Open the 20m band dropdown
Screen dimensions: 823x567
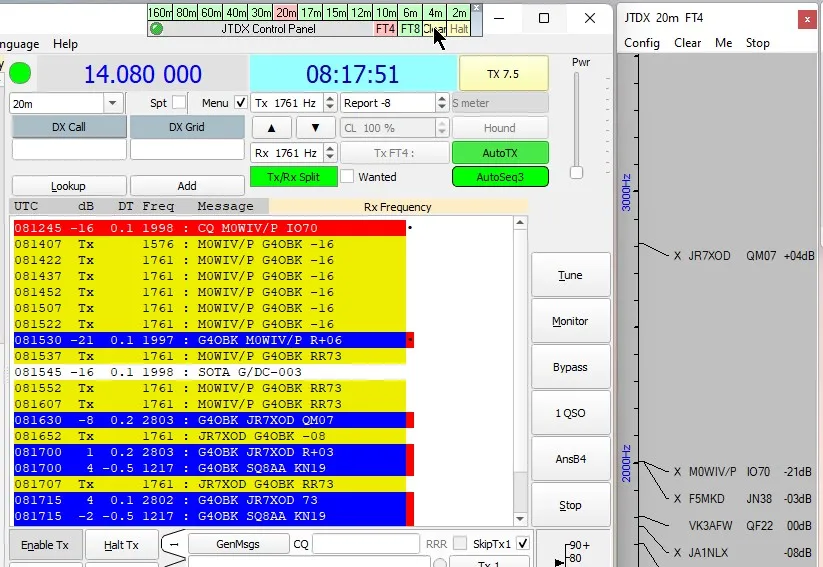[x=112, y=103]
